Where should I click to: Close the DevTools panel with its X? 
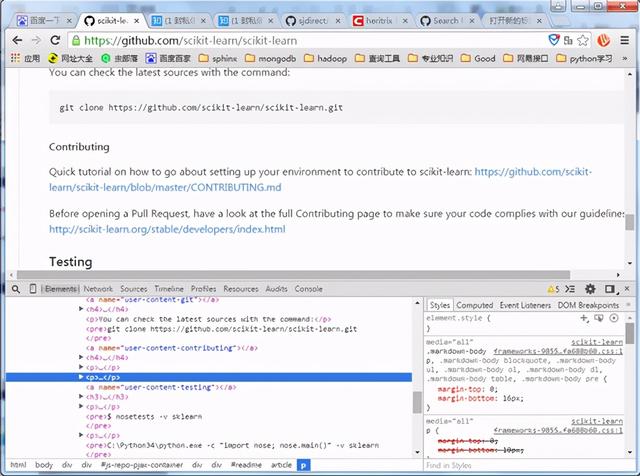tap(627, 289)
